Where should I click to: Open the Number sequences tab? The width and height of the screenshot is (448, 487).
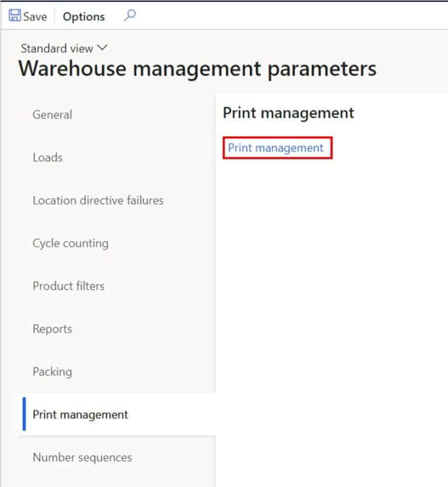[82, 457]
